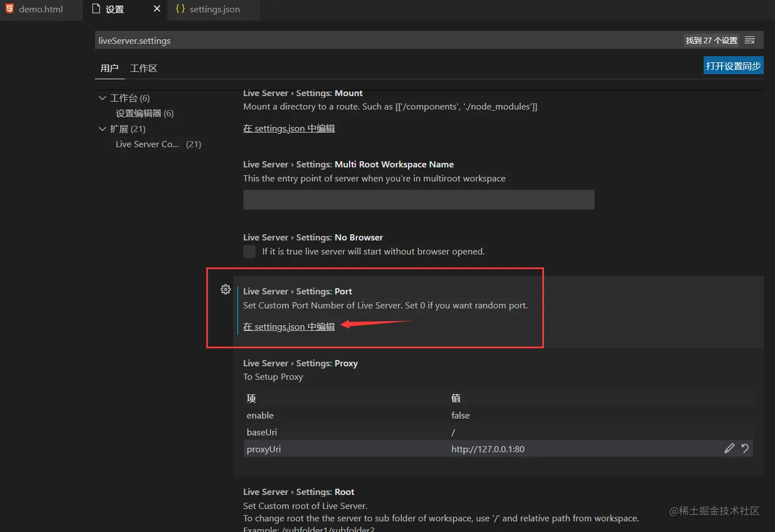Click the 'Live Server › Settings: Root' heading
The height and width of the screenshot is (532, 775).
click(298, 492)
